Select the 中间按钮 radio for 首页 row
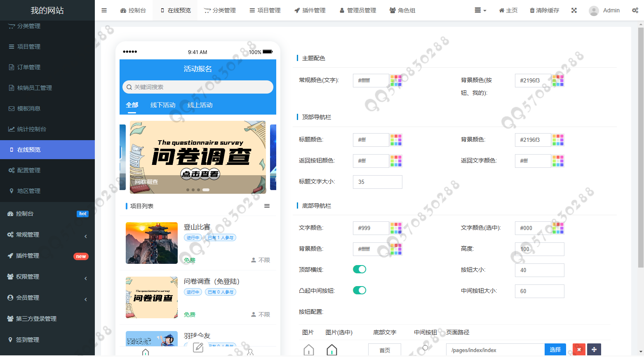 pos(425,348)
